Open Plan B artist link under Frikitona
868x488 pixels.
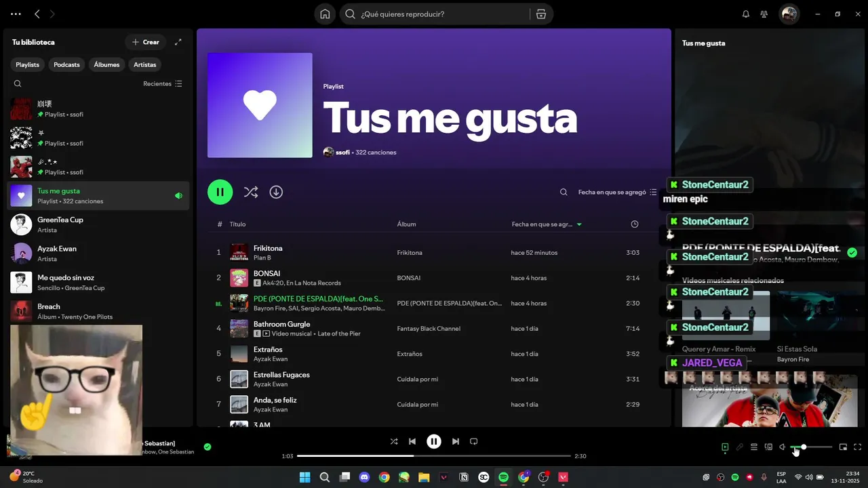click(262, 258)
